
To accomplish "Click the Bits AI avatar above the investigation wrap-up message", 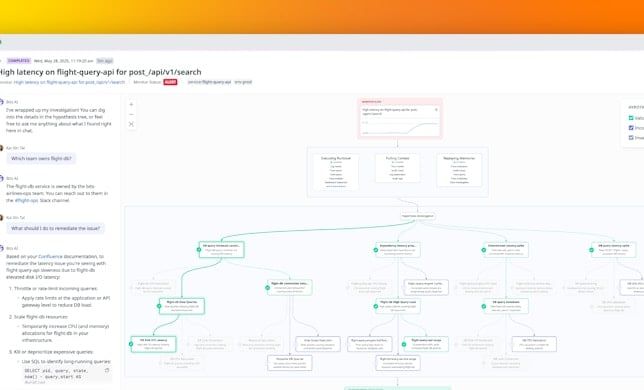I will (x=1, y=102).
